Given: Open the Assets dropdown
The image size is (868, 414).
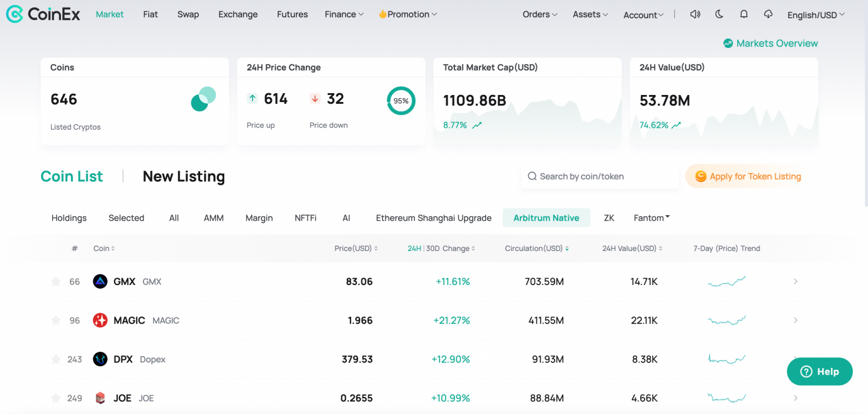Looking at the screenshot, I should click(x=590, y=14).
